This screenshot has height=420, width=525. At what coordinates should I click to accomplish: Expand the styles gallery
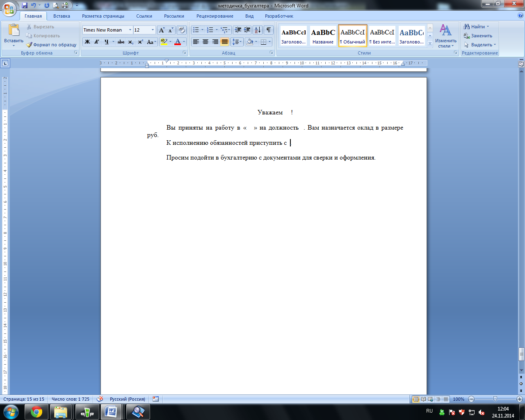click(430, 44)
